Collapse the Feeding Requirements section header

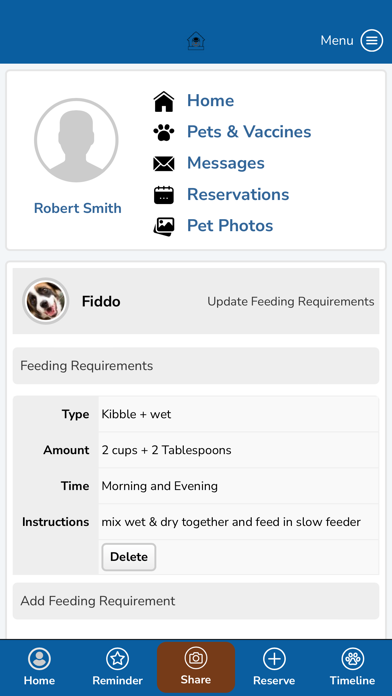196,366
